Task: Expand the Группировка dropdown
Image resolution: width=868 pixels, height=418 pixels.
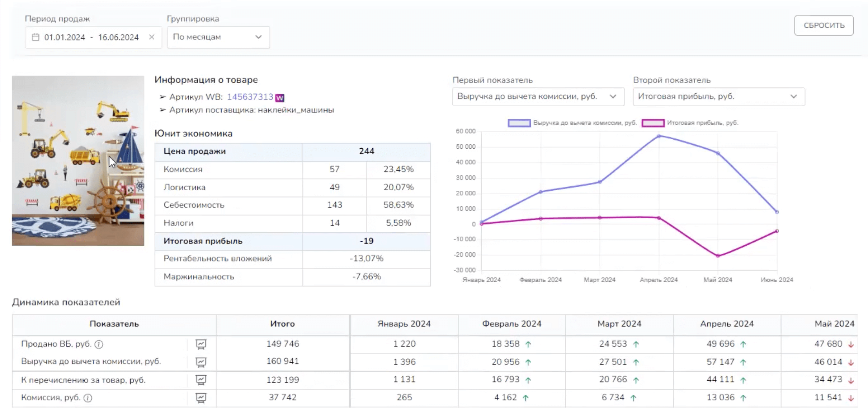Action: (x=218, y=37)
